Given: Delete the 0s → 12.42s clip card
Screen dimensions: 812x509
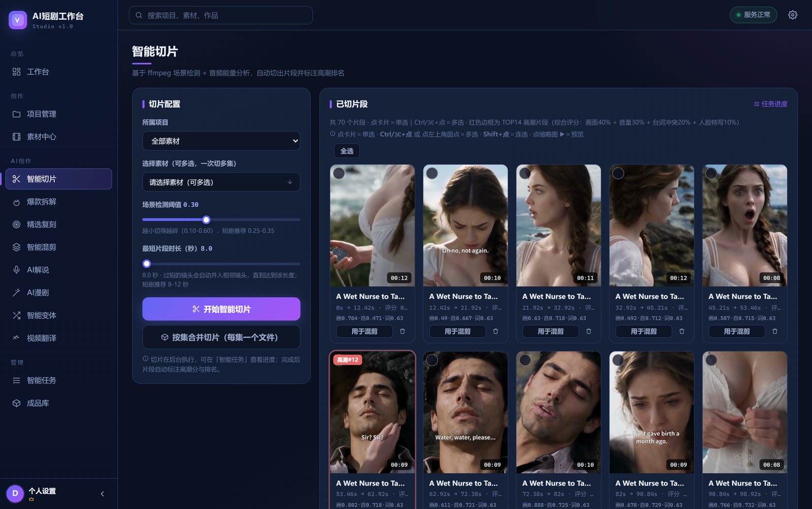Looking at the screenshot, I should coord(402,331).
